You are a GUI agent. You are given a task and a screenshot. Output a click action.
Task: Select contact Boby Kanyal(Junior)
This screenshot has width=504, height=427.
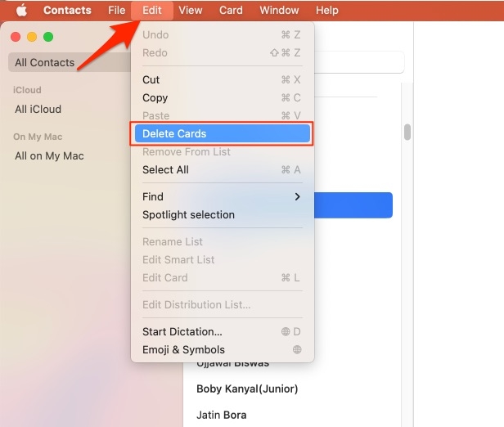tap(247, 389)
